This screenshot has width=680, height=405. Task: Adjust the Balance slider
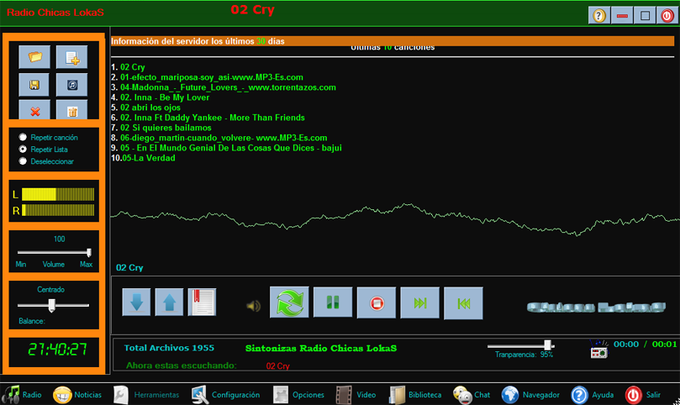[x=53, y=305]
